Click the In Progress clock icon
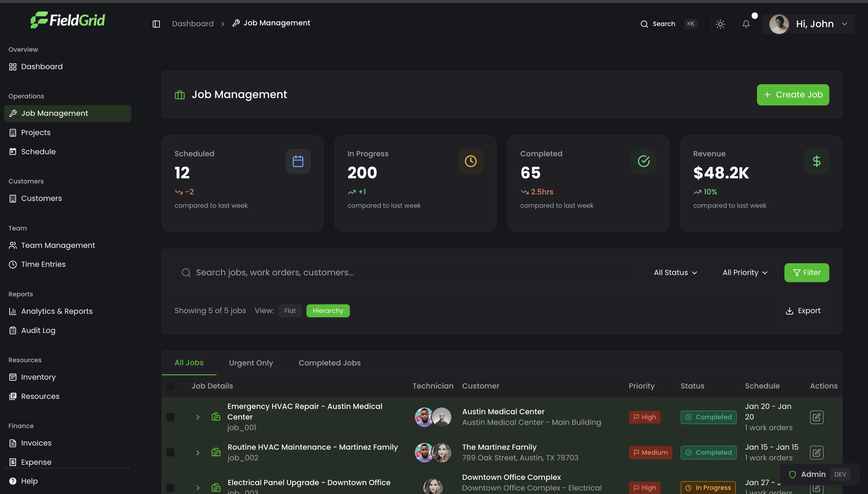The image size is (868, 494). pyautogui.click(x=470, y=162)
